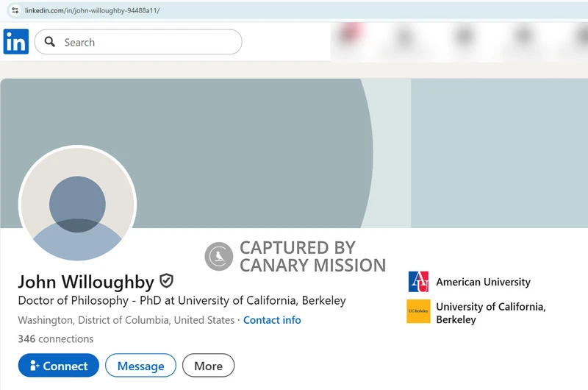
Task: Open the American University link
Action: point(483,282)
